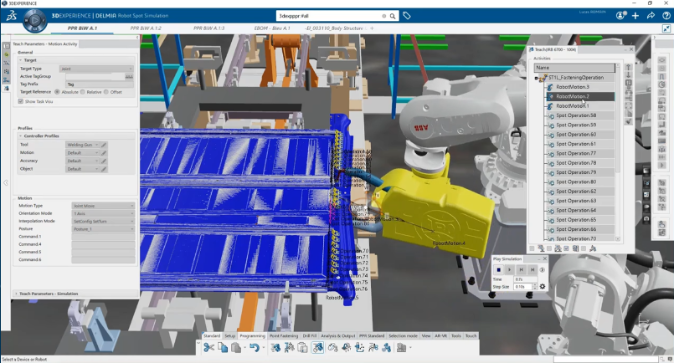
Task: Click the Name column header in the Teach panel
Action: [x=574, y=67]
